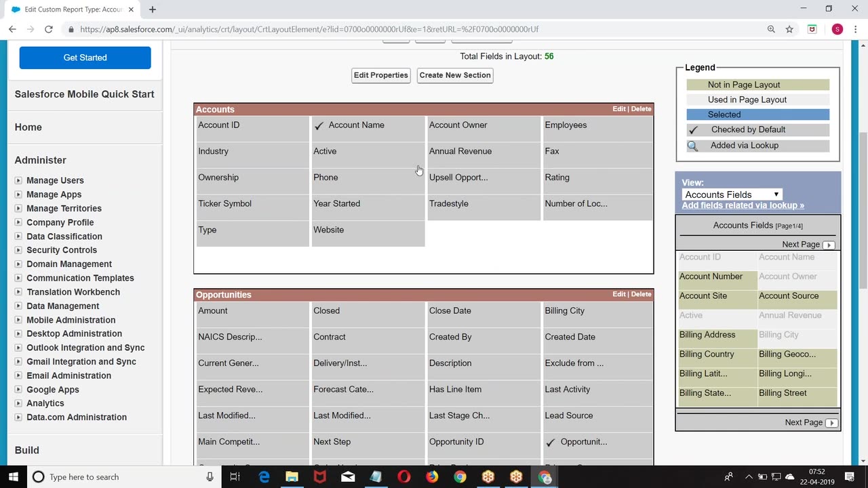Show hidden system tray icons
This screenshot has height=488, width=868.
click(749, 477)
